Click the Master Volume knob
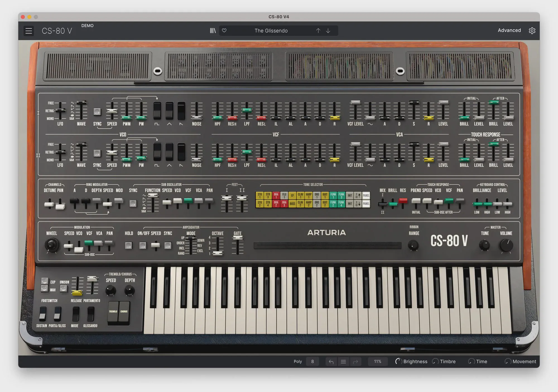Screen dimensions: 558x392 506,246
